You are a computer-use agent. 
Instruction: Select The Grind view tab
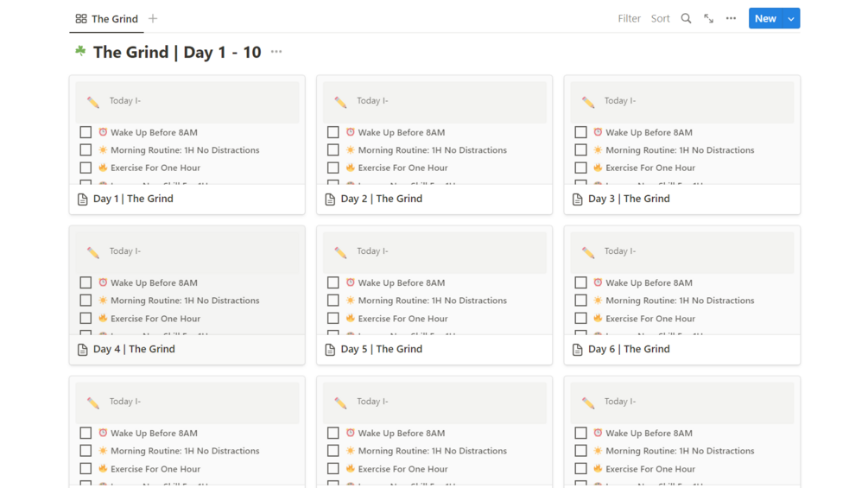(106, 18)
